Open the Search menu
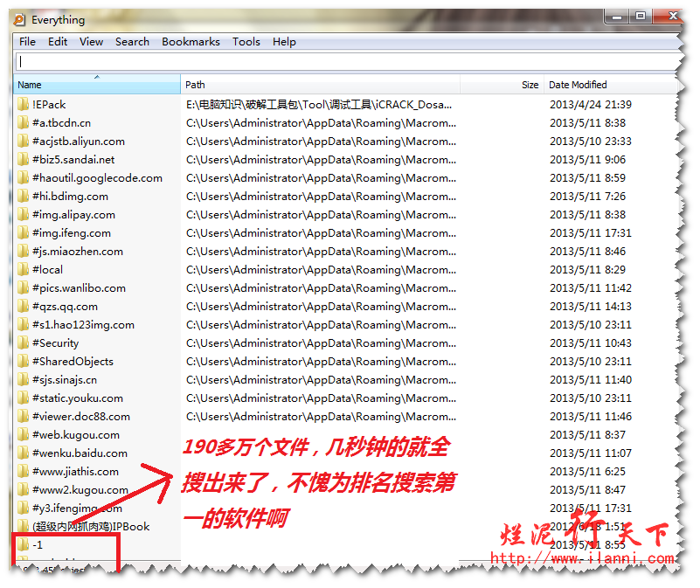This screenshot has width=700, height=588. coord(132,42)
